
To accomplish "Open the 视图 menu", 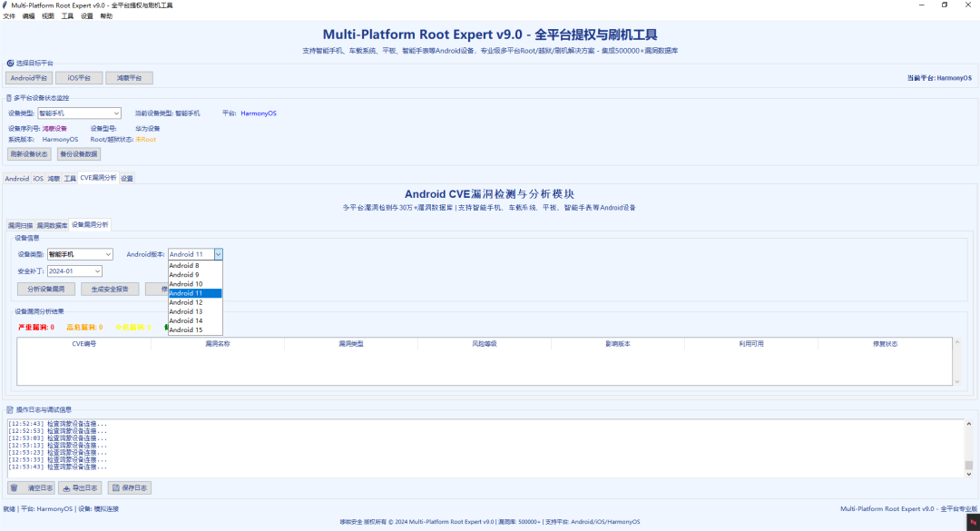I will tap(48, 16).
